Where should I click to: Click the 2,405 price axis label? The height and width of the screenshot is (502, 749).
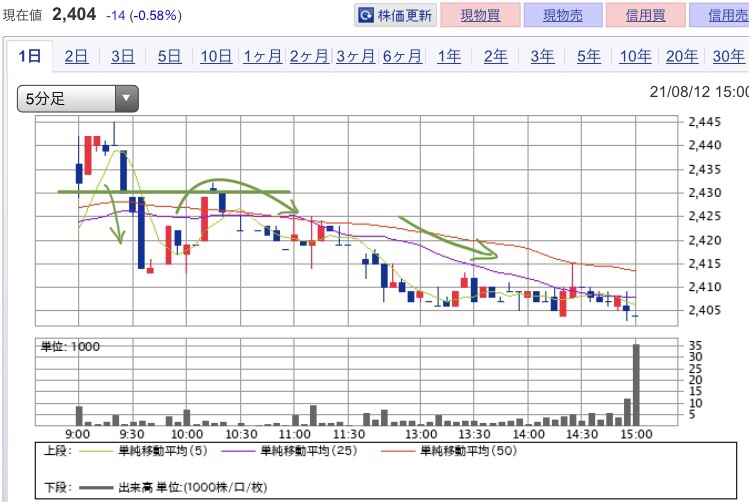click(x=705, y=310)
